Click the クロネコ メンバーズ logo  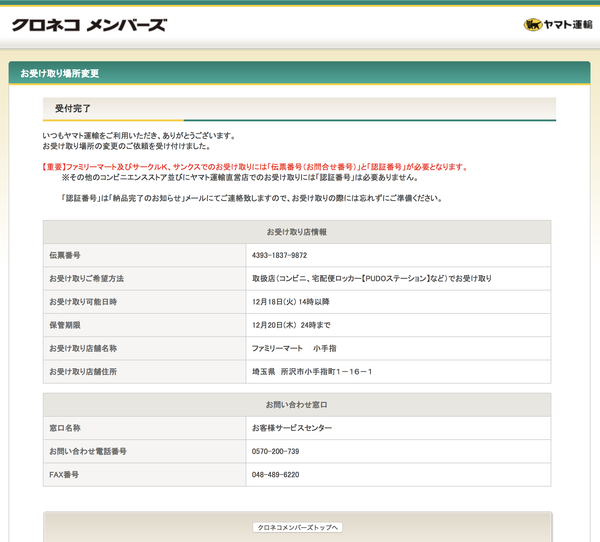click(x=90, y=25)
